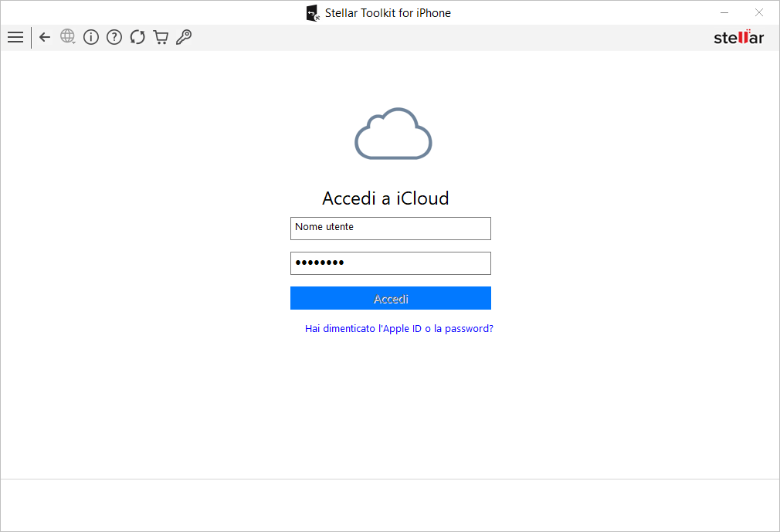
Task: Open the shopping cart to buy
Action: click(161, 37)
